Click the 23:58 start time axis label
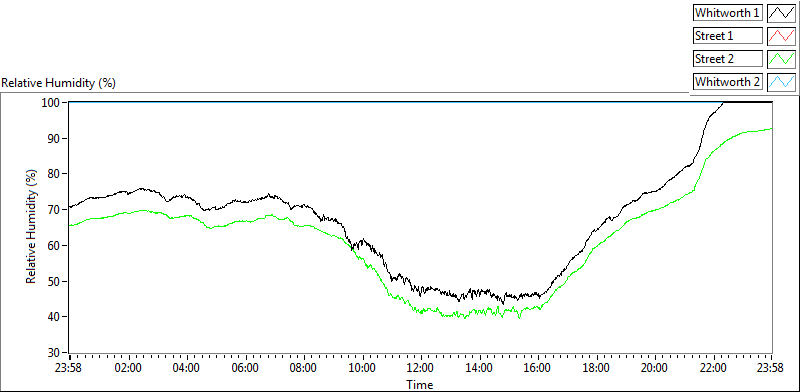 (70, 368)
